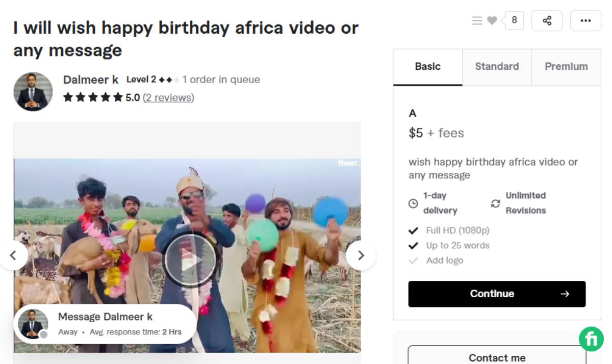
Task: Save the gig with the heart toggle
Action: (492, 20)
